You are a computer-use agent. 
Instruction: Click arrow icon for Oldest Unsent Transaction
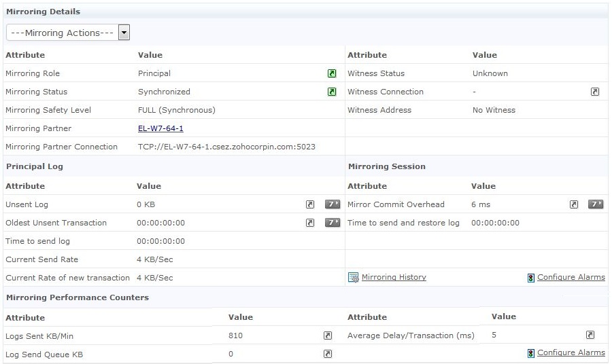pos(310,223)
